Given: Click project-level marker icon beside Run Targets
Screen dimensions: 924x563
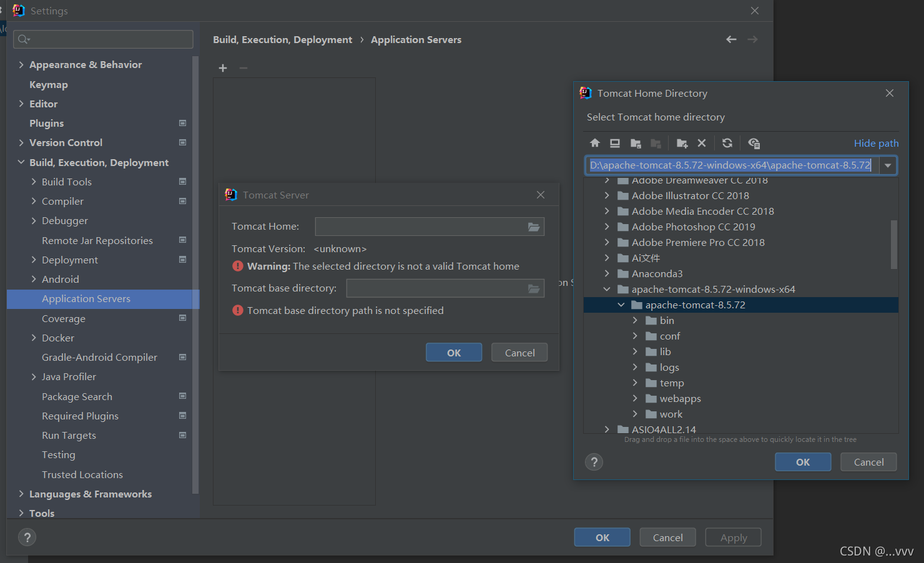Looking at the screenshot, I should [x=183, y=435].
